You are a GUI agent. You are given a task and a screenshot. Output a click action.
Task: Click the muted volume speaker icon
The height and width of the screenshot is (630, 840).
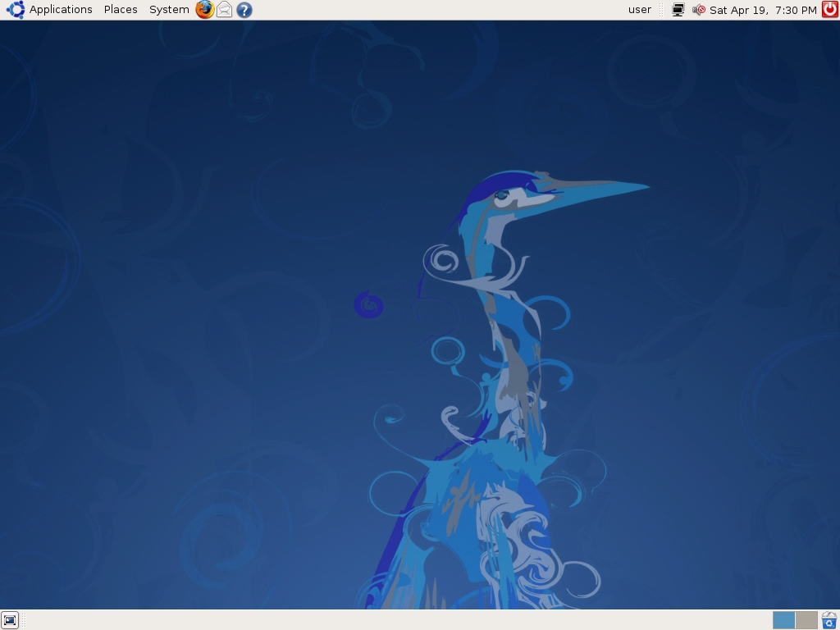click(x=698, y=10)
